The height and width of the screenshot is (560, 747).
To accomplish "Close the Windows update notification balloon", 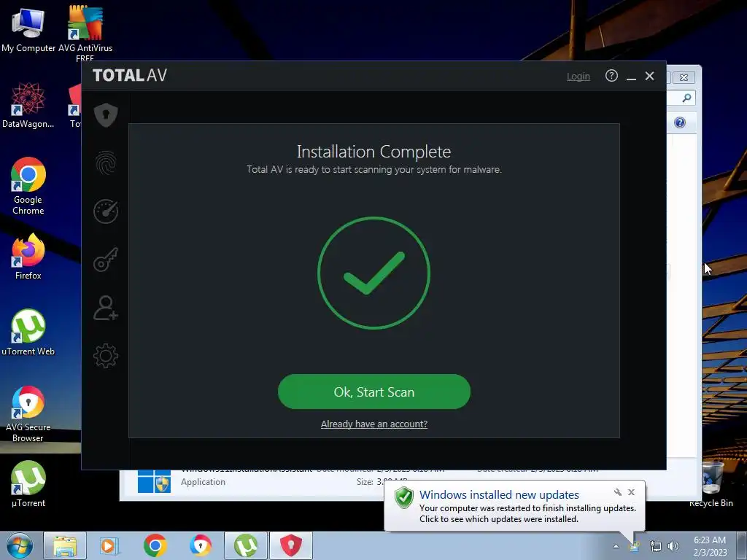I will (631, 492).
